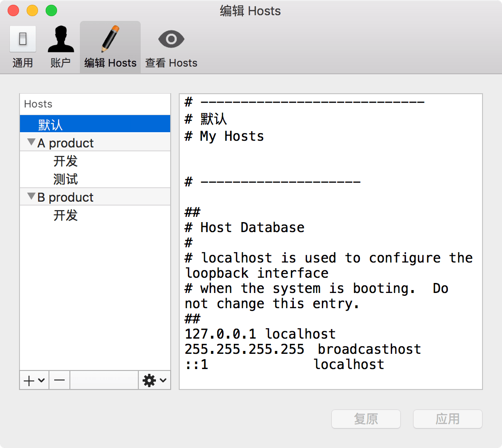The height and width of the screenshot is (448, 502).
Task: Select the 默认 hosts entry
Action: [x=95, y=124]
